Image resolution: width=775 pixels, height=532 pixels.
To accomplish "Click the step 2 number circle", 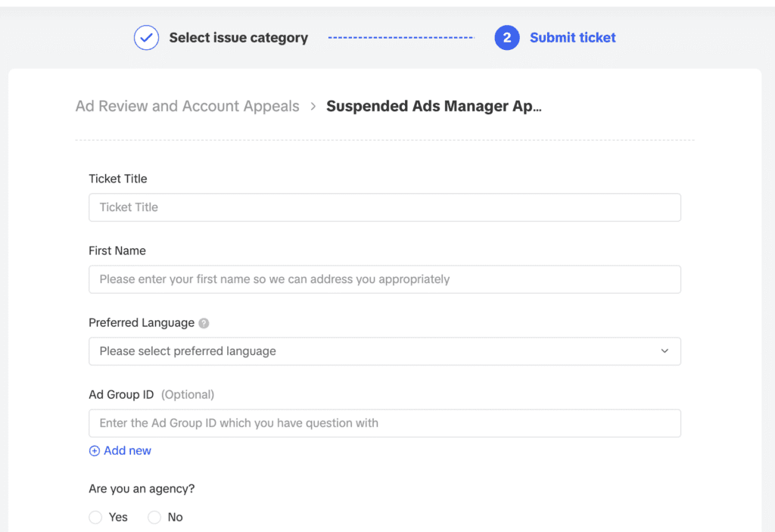I will pyautogui.click(x=507, y=38).
